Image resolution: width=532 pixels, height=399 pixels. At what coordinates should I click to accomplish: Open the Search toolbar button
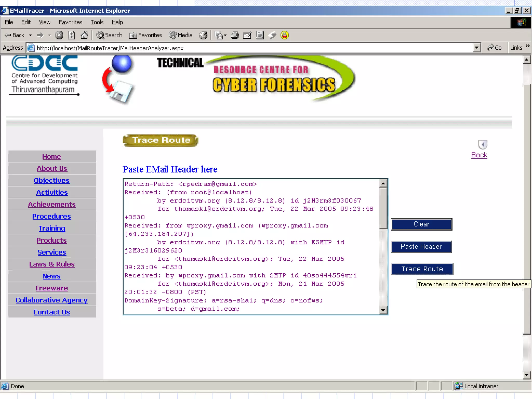click(x=109, y=35)
